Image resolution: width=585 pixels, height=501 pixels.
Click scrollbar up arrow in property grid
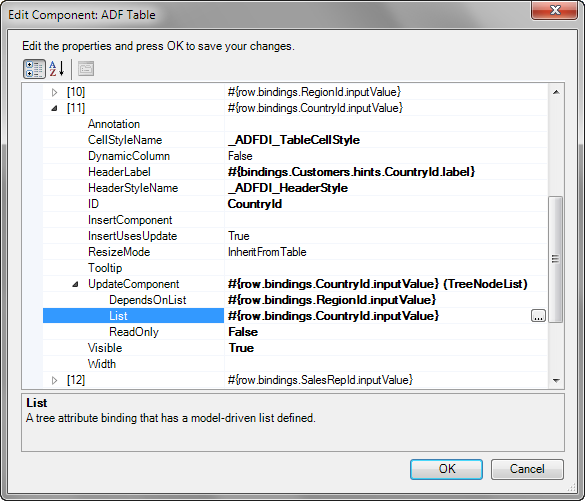coord(556,92)
